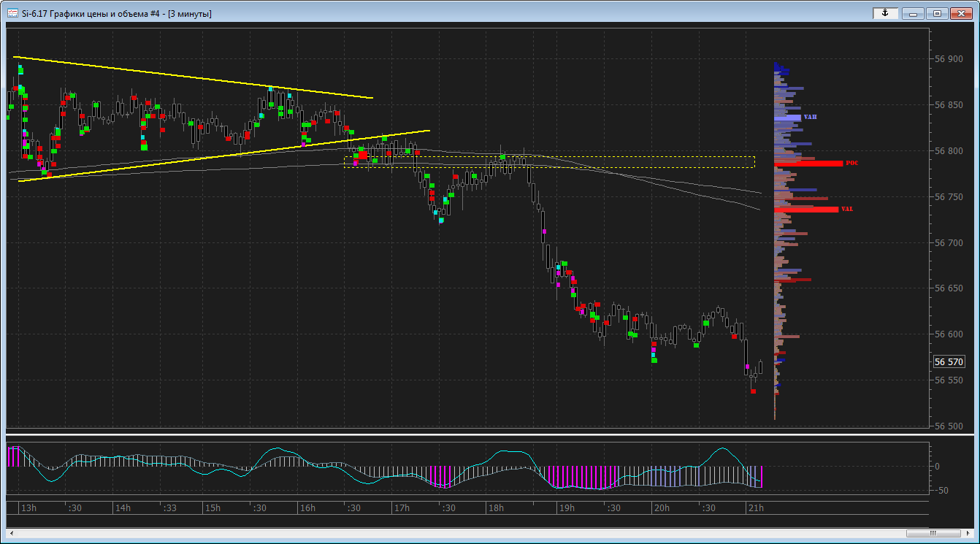Click price axis label 56 600

[948, 335]
